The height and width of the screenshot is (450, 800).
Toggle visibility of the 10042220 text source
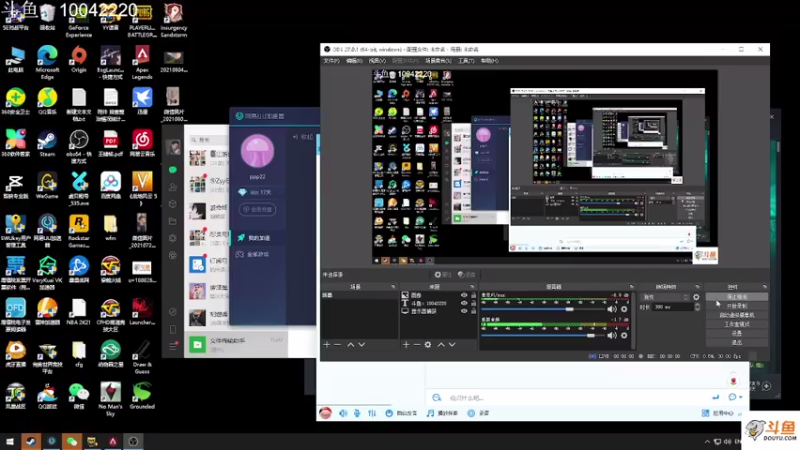(x=464, y=303)
